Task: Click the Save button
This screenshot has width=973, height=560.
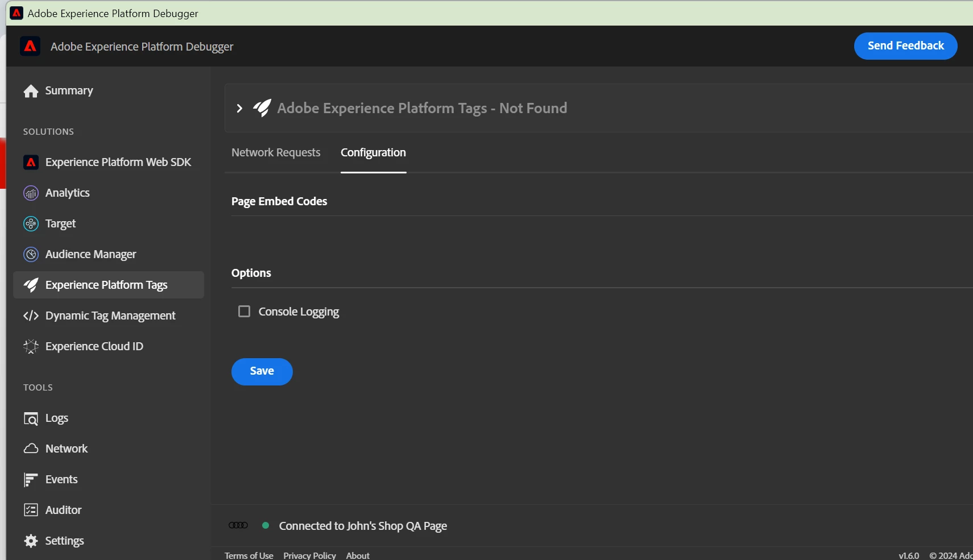Action: point(262,372)
